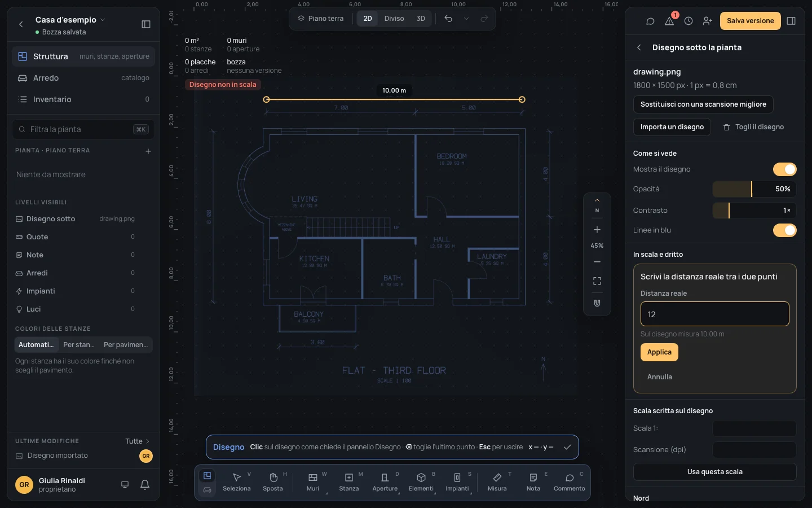The image size is (812, 508).
Task: Collapse the right side panel
Action: pyautogui.click(x=791, y=21)
